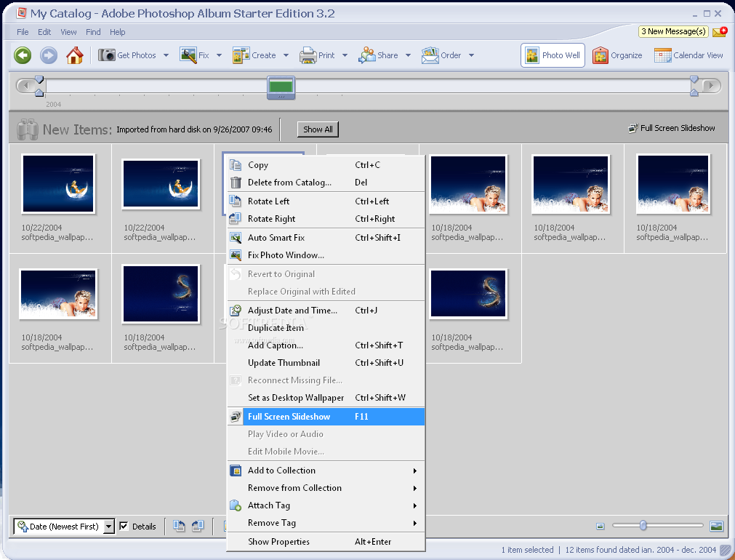Toggle the Details checkbox
This screenshot has height=560, width=735.
point(124,526)
